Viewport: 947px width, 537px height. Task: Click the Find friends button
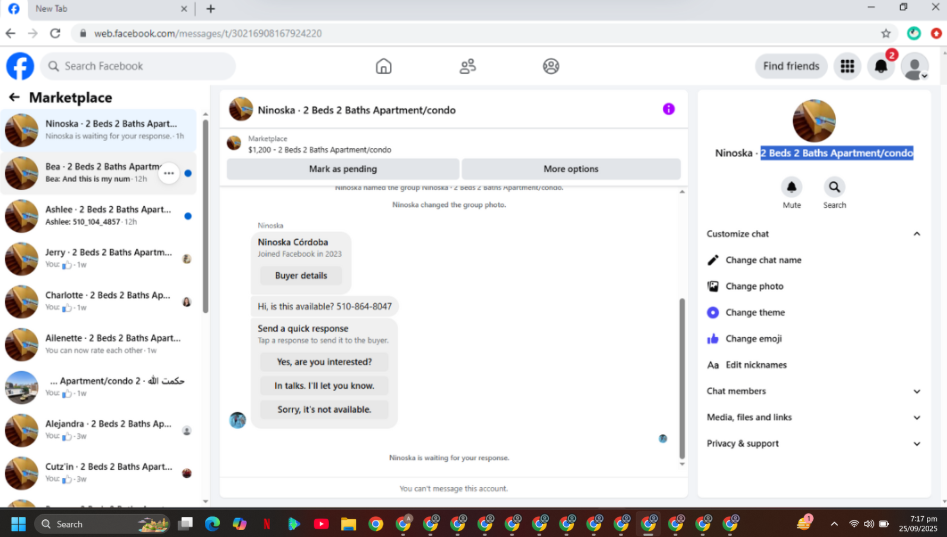click(x=791, y=66)
